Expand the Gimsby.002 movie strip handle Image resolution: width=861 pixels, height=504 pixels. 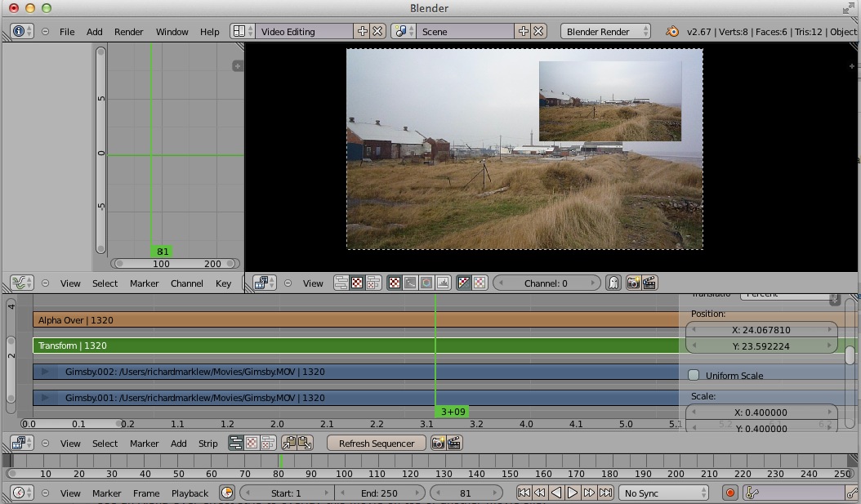pyautogui.click(x=45, y=372)
